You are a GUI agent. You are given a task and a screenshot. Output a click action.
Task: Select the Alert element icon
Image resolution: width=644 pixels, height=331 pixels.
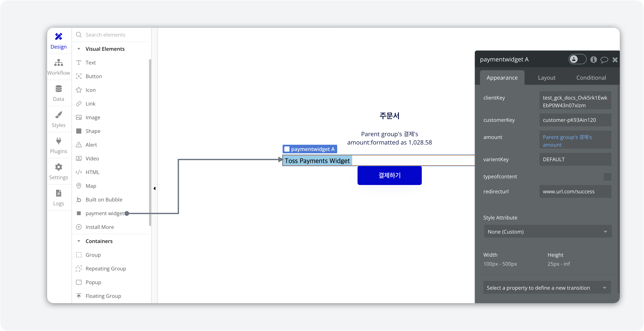click(79, 145)
